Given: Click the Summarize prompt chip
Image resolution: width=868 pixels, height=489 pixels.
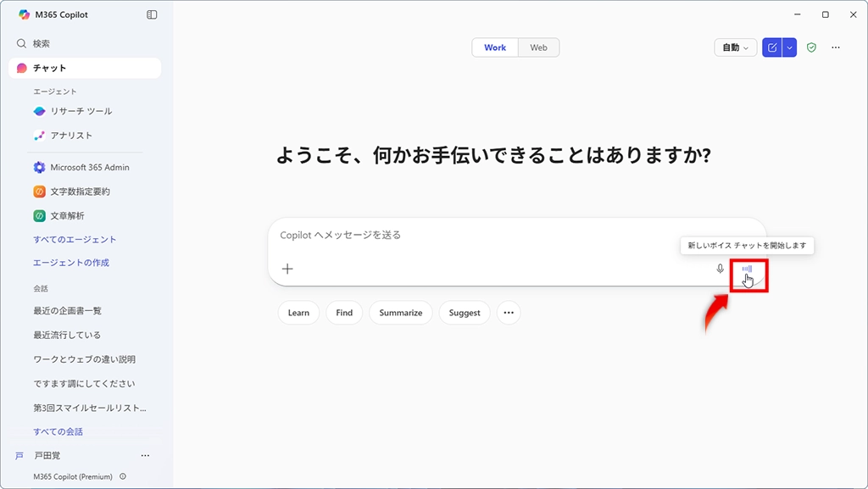Looking at the screenshot, I should point(401,313).
